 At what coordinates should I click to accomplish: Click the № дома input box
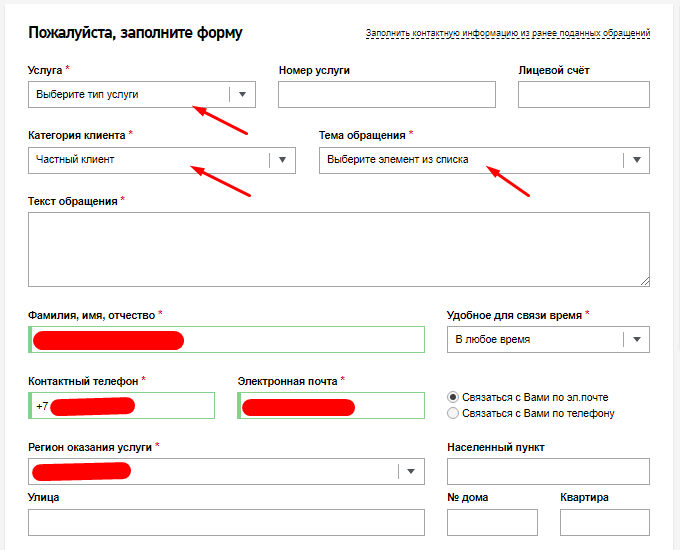[x=492, y=522]
